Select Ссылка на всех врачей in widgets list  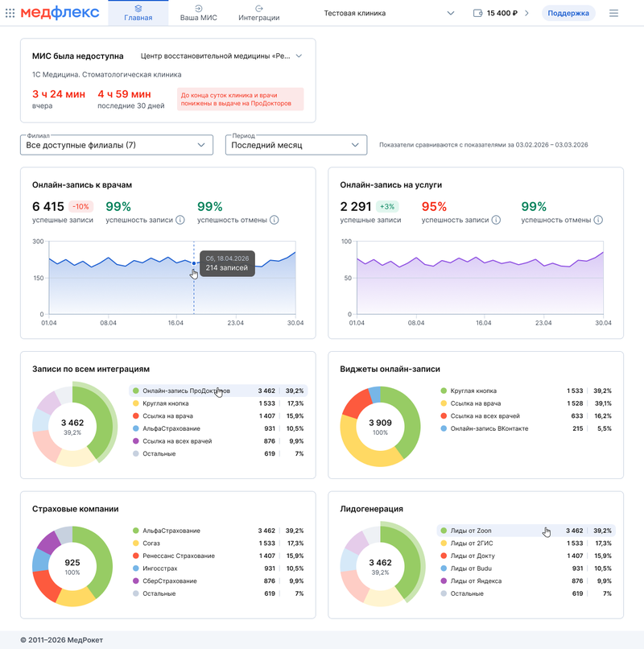pyautogui.click(x=526, y=416)
